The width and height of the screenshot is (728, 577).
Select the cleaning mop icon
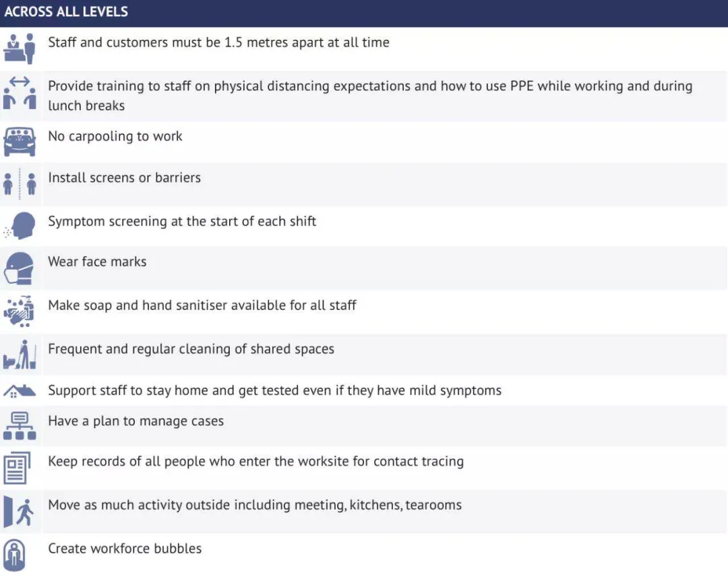20,355
